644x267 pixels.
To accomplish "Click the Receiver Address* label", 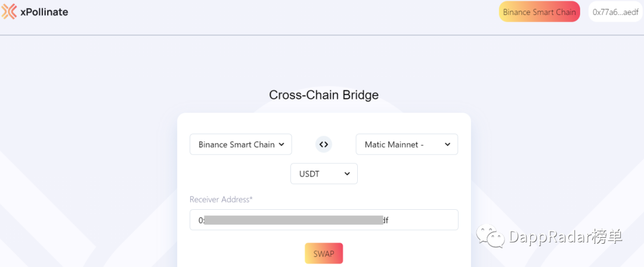I will pyautogui.click(x=221, y=200).
